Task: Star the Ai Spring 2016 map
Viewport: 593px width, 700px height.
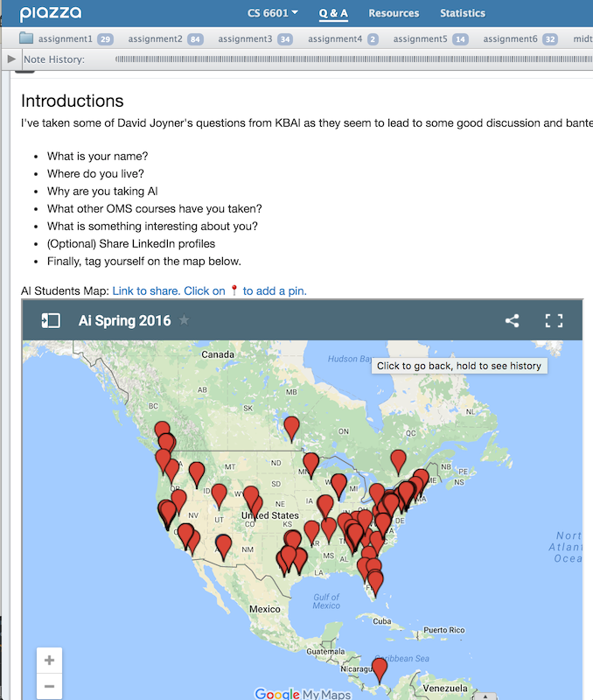Action: point(184,320)
